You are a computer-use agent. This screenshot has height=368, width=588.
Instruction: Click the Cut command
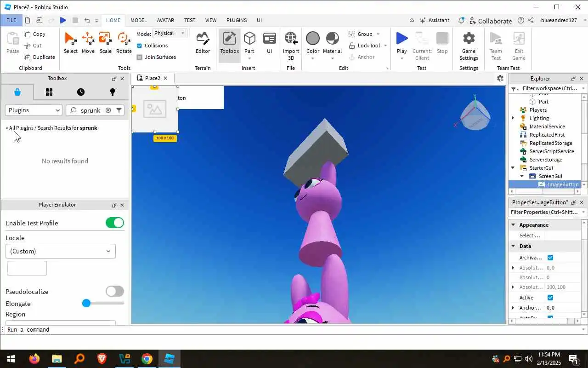(x=33, y=46)
